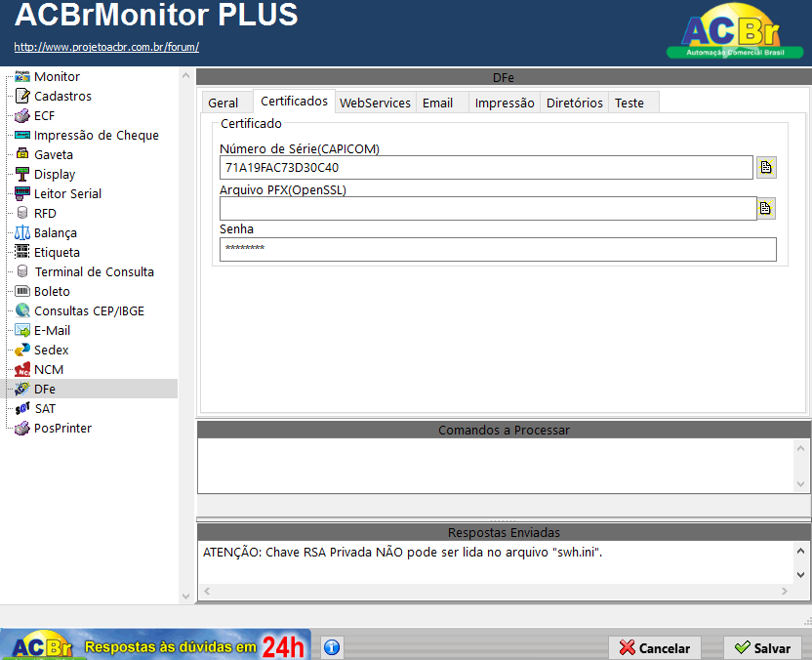Click the Balança scale icon
This screenshot has height=660, width=812.
tap(22, 232)
